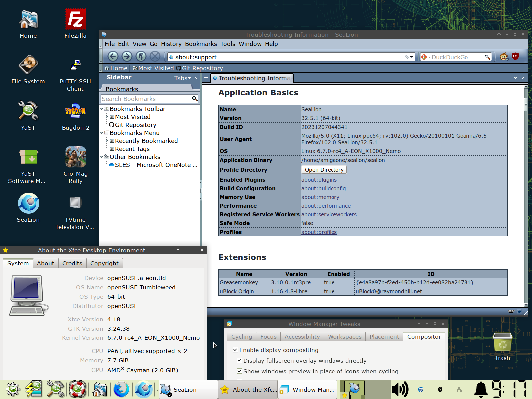Select the TVtime Television Viewer desktop icon
This screenshot has height=399, width=532.
75,213
